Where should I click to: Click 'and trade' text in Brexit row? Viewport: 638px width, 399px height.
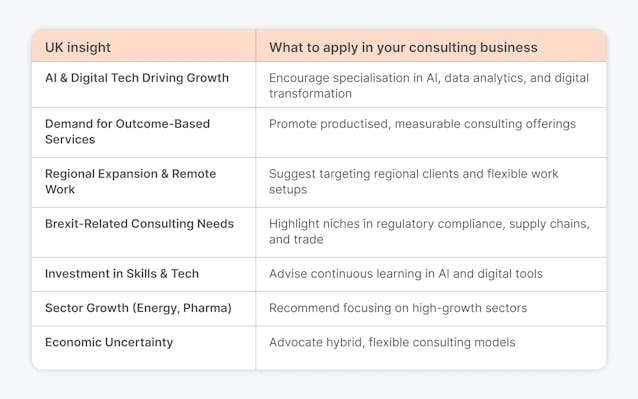296,240
